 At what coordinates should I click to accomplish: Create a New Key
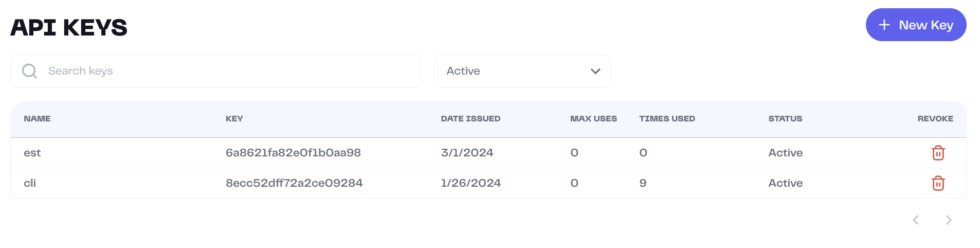[916, 25]
